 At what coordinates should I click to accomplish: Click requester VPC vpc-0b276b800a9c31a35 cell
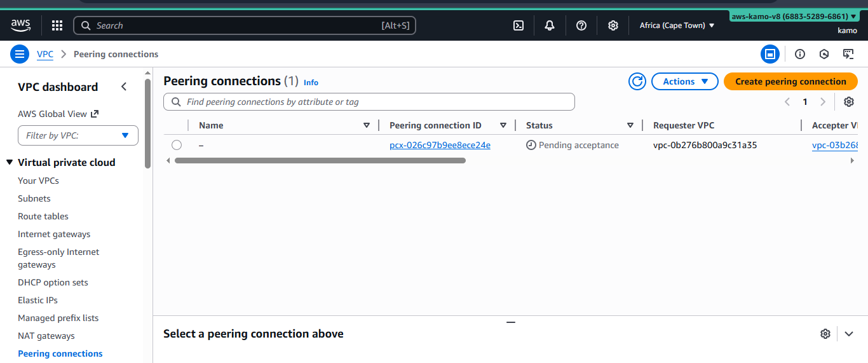[x=705, y=145]
